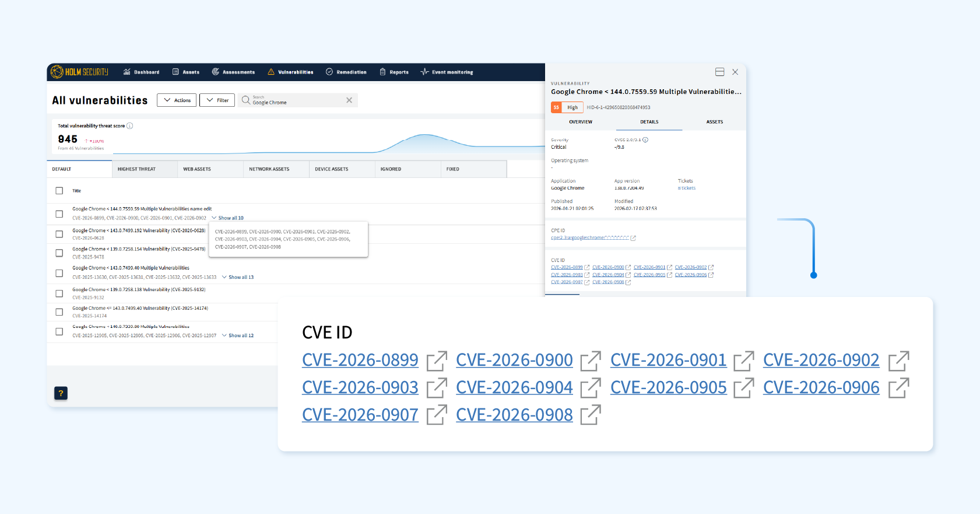Check the Chrome < 140.0.7339.80 row checkbox
The image size is (980, 514).
pyautogui.click(x=59, y=331)
